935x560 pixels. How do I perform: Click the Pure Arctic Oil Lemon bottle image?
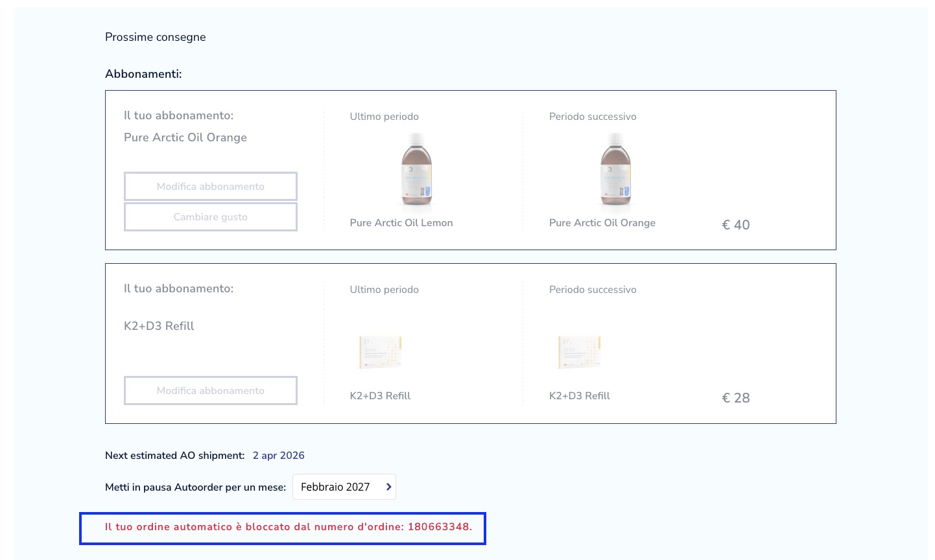[416, 169]
